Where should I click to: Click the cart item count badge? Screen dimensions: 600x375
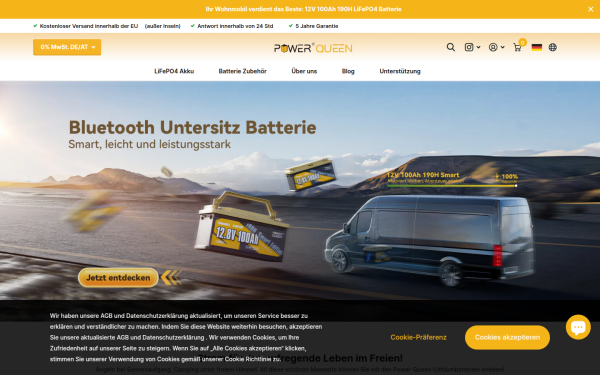(x=522, y=42)
